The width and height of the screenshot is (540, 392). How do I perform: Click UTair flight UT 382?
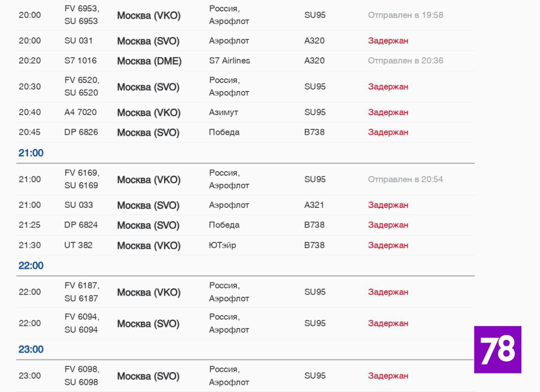[x=78, y=245]
